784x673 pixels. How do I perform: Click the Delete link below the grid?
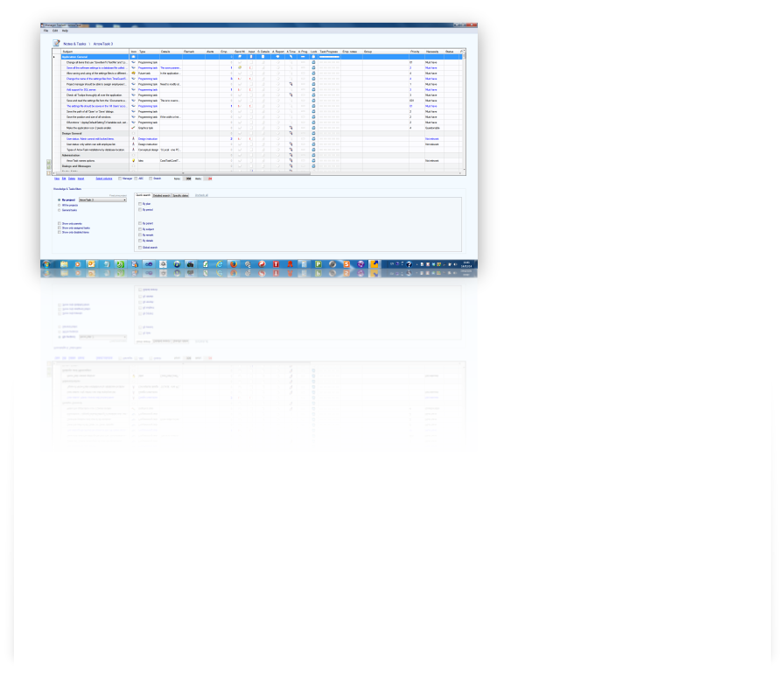pos(71,179)
